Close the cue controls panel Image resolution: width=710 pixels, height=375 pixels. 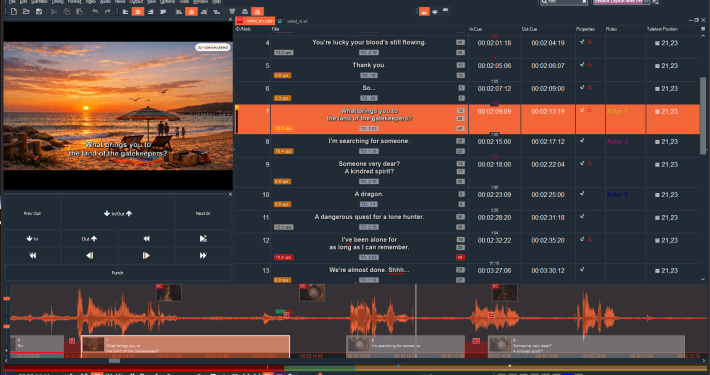(230, 194)
